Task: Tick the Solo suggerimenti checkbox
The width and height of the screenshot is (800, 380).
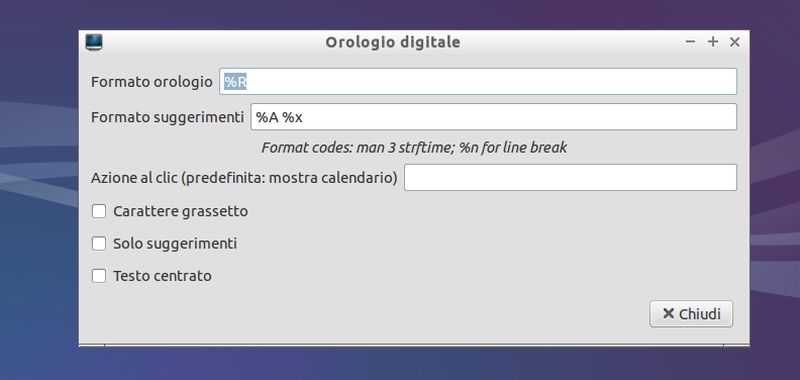Action: pos(99,243)
